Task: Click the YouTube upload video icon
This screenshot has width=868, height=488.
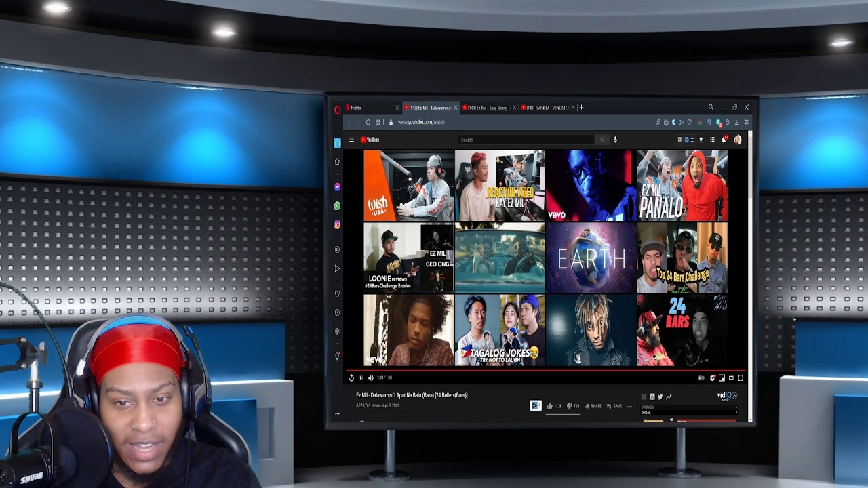Action: [701, 140]
